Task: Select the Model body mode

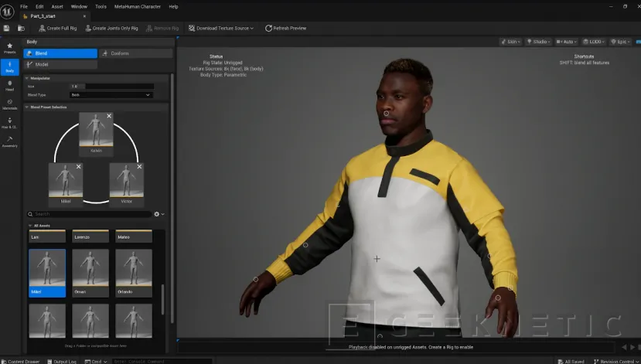Action: pos(60,65)
